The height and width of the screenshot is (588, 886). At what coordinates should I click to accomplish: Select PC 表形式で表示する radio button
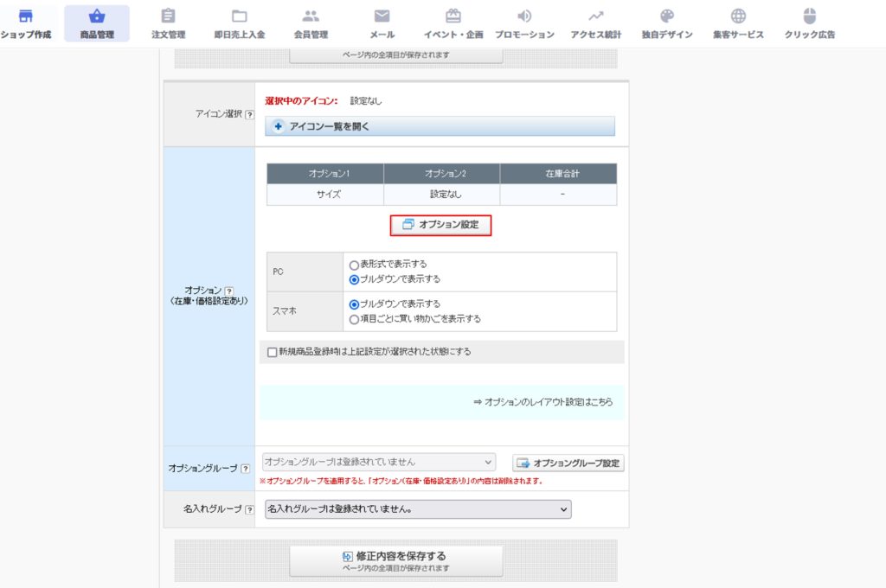pyautogui.click(x=354, y=265)
